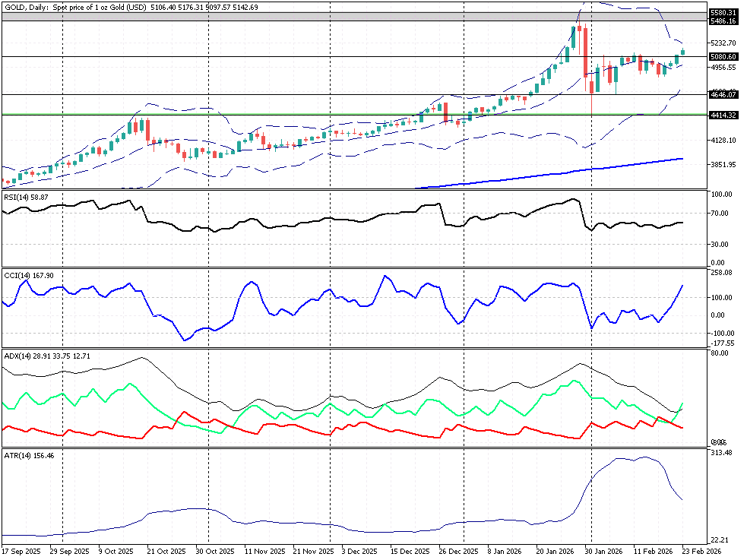The image size is (747, 560).
Task: Select the 5080.60 price level tag
Action: [x=723, y=57]
